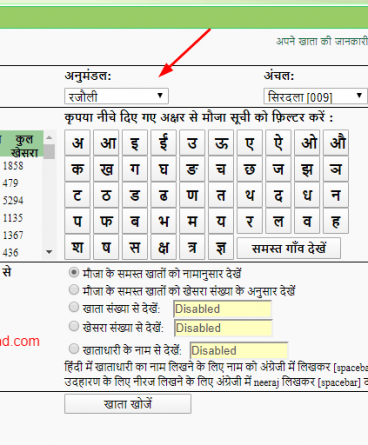Viewport: 368px width, 445px height.
Task: Click खाता खोजें search button
Action: (128, 404)
